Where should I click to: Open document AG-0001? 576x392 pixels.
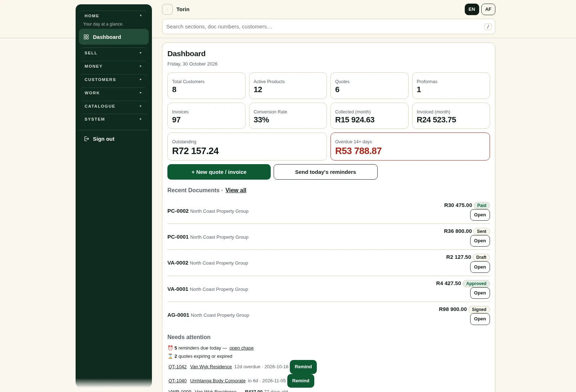tap(480, 319)
